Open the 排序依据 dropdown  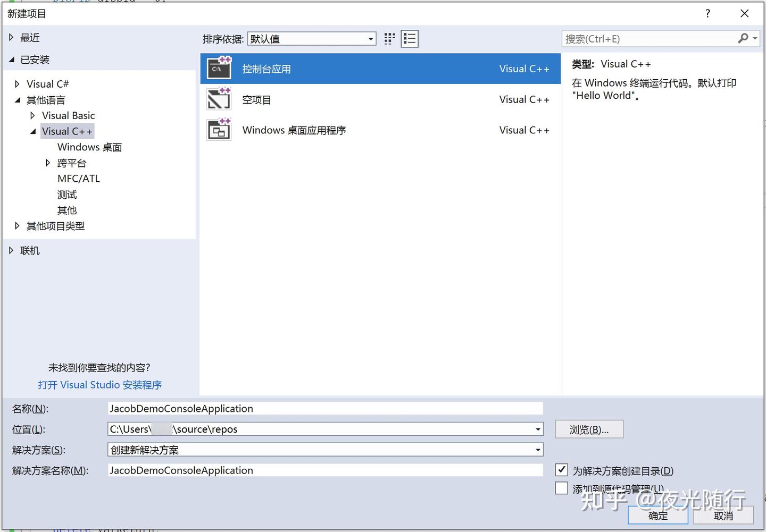pyautogui.click(x=312, y=39)
